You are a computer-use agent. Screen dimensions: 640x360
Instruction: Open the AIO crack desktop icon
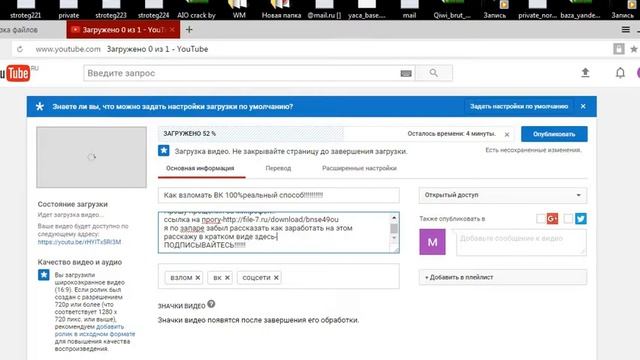(196, 10)
